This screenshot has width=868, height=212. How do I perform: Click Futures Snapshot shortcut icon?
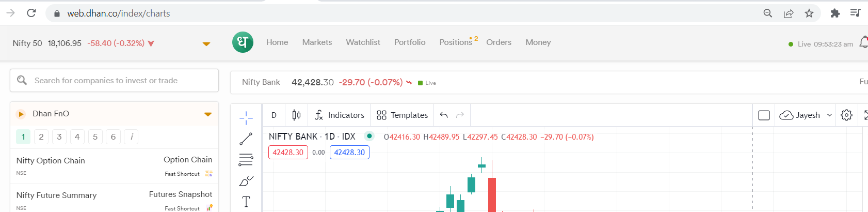209,208
